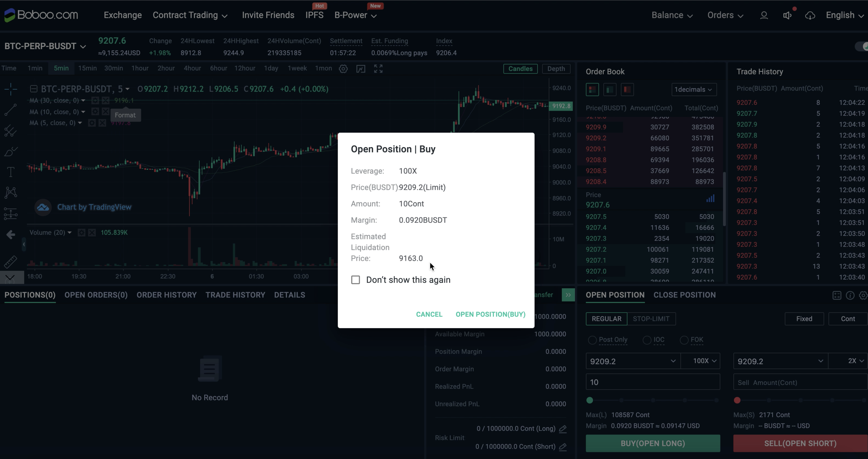Check "Don't show this again"
The height and width of the screenshot is (459, 868).
355,280
